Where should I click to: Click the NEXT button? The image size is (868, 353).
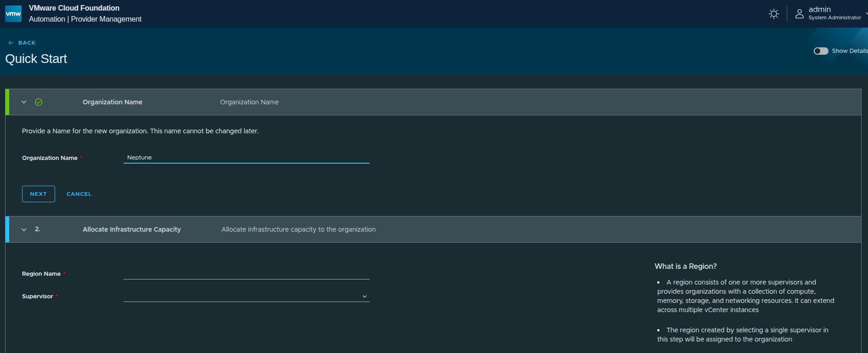[x=39, y=194]
